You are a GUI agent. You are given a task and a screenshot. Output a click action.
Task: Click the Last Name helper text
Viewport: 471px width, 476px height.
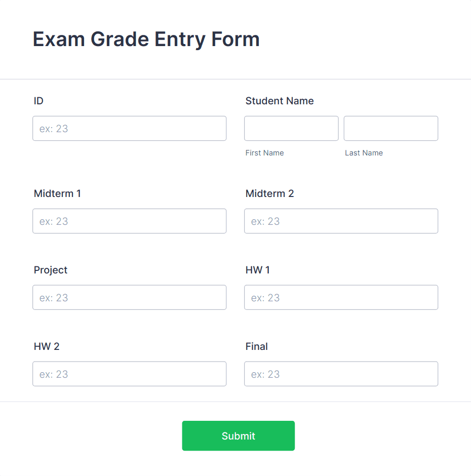pyautogui.click(x=364, y=152)
